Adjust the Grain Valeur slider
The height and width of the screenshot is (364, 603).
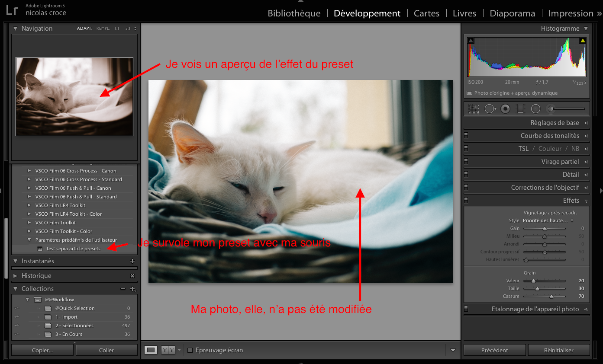click(533, 281)
